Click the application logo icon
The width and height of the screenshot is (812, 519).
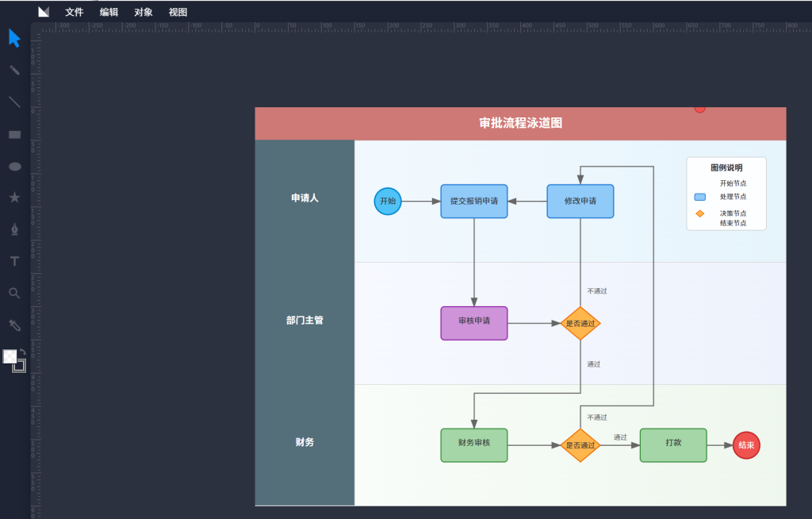pos(44,11)
